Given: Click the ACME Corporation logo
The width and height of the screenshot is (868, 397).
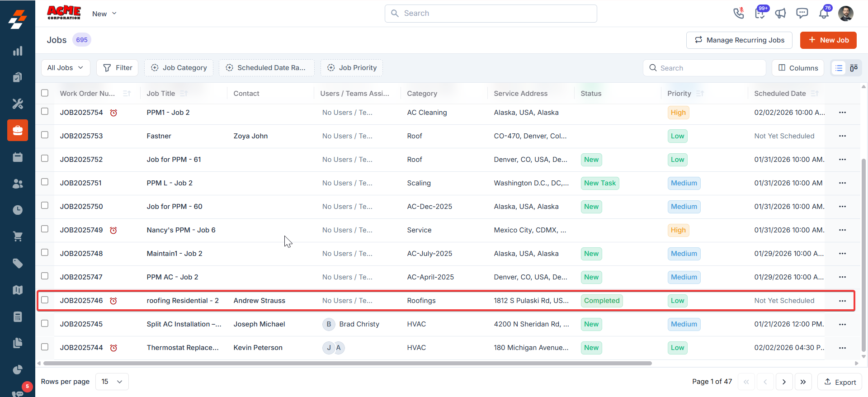Looking at the screenshot, I should [64, 13].
